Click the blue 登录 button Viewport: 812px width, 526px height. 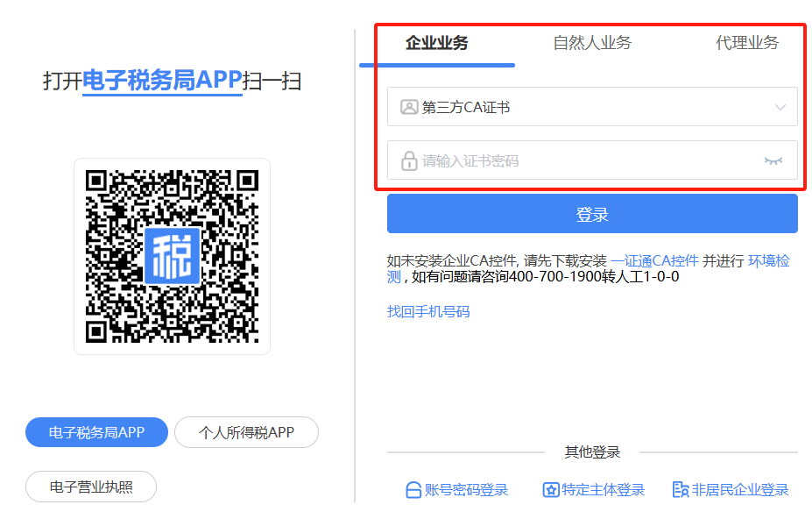[x=592, y=214]
